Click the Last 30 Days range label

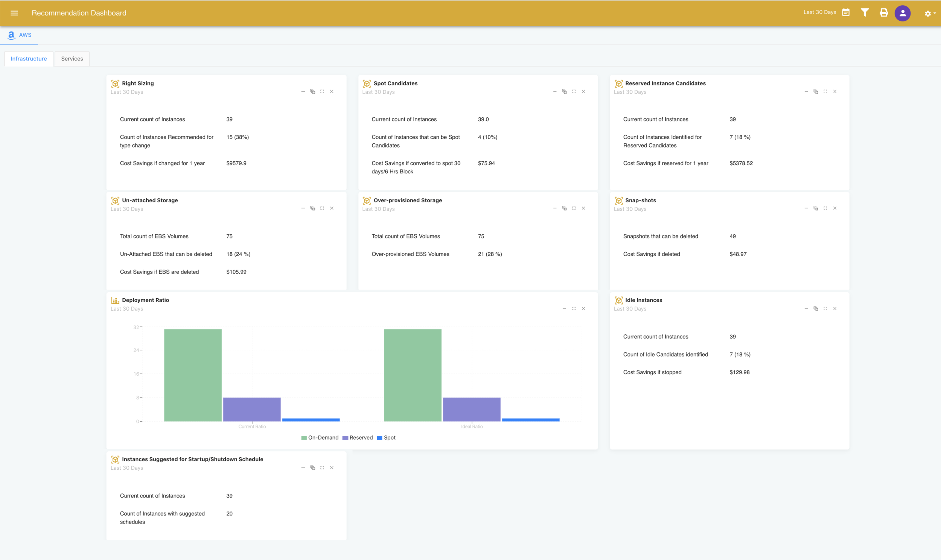[819, 12]
